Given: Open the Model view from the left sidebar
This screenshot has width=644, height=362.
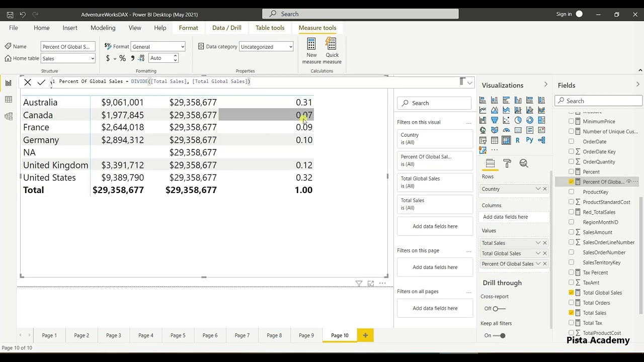Looking at the screenshot, I should pyautogui.click(x=8, y=116).
